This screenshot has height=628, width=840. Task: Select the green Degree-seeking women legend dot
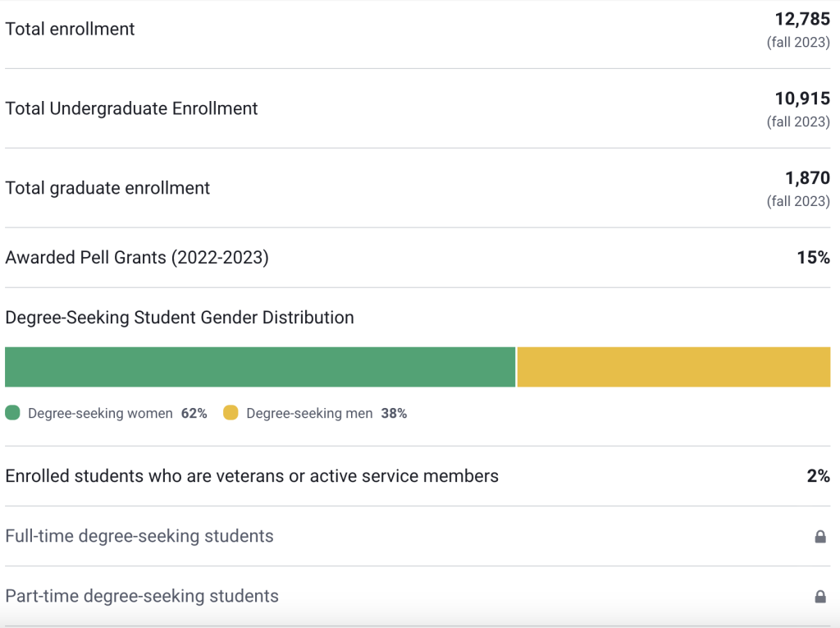(x=12, y=413)
